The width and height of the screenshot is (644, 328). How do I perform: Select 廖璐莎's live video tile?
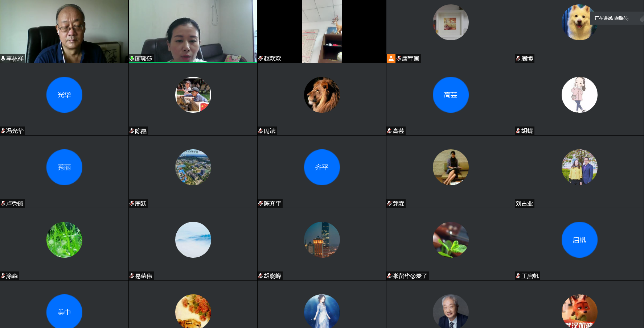pos(193,32)
